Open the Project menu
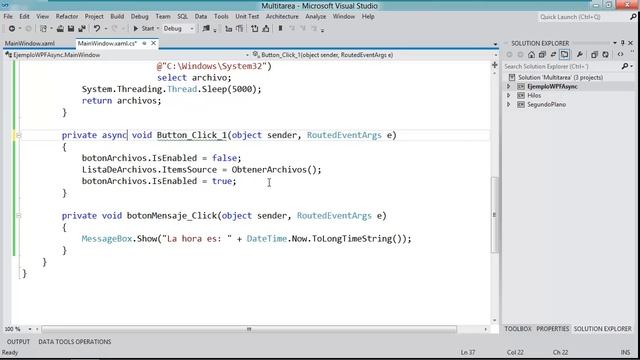Image resolution: width=640 pixels, height=360 pixels. tap(94, 17)
